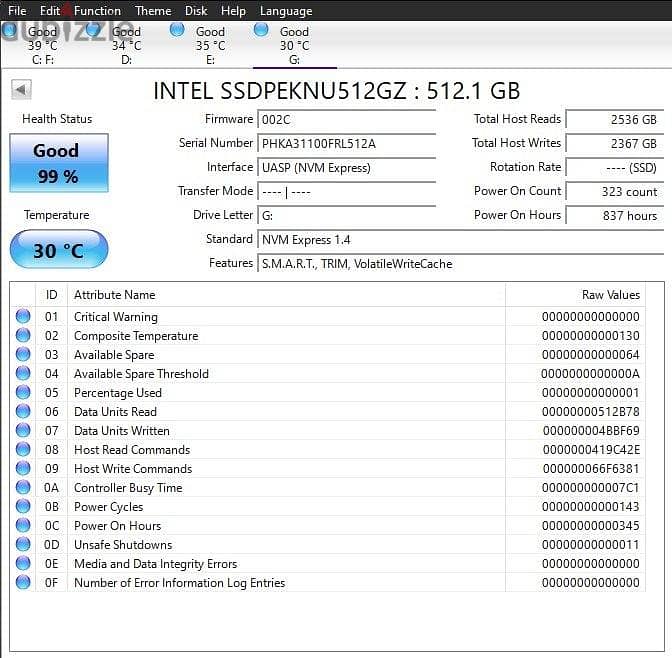Click the Rotation Rate value
This screenshot has width=672, height=658.
615,168
